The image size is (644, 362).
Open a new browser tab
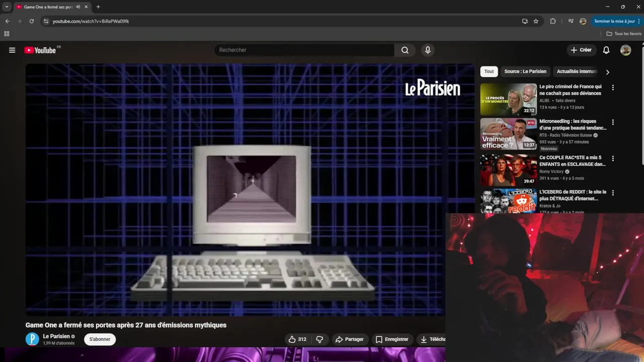point(98,7)
